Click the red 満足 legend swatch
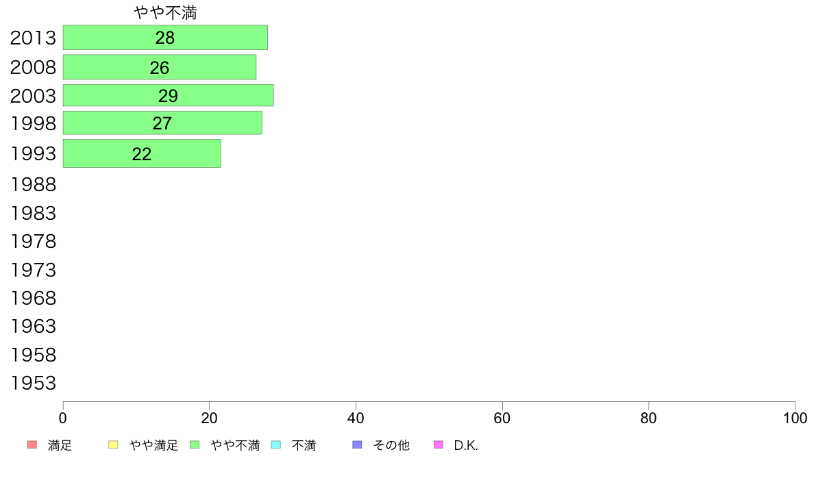814x504 pixels. click(32, 445)
